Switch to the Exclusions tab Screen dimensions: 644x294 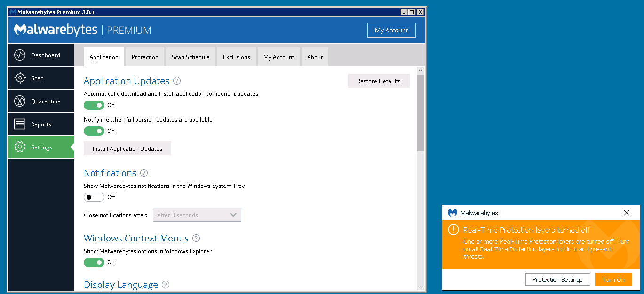237,57
